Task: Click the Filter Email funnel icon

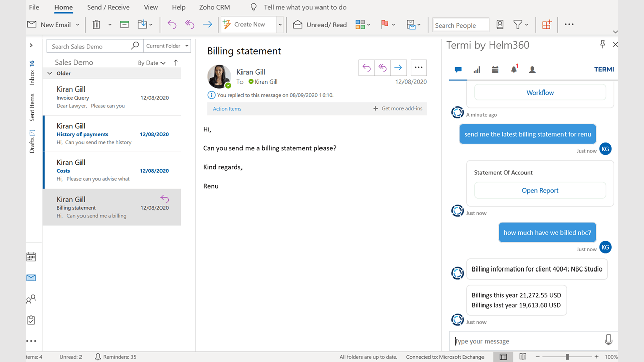Action: click(x=517, y=24)
